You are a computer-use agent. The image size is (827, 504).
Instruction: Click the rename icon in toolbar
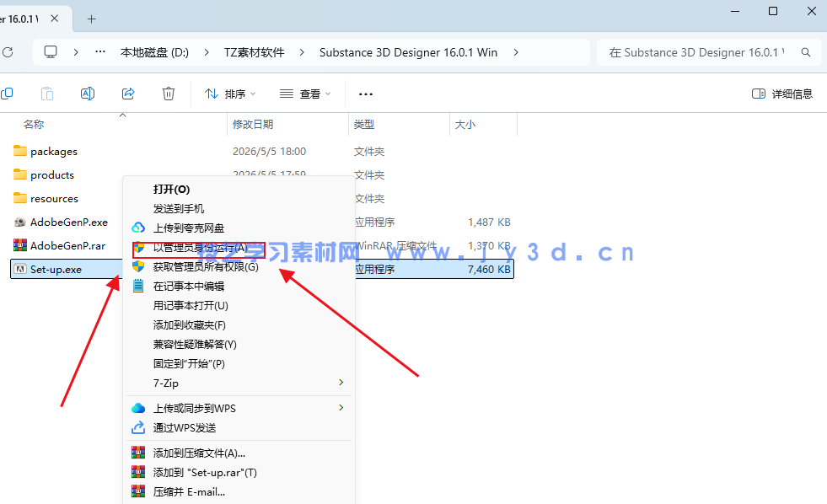click(x=88, y=94)
